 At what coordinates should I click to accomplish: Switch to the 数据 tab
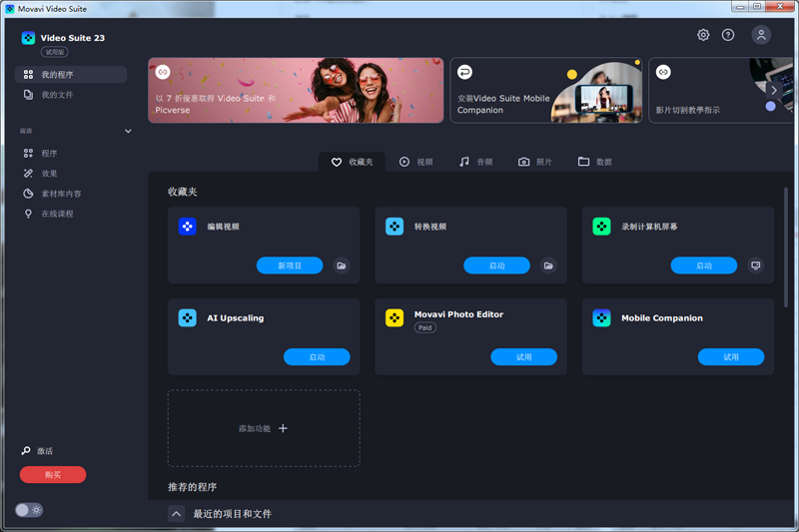coord(594,162)
